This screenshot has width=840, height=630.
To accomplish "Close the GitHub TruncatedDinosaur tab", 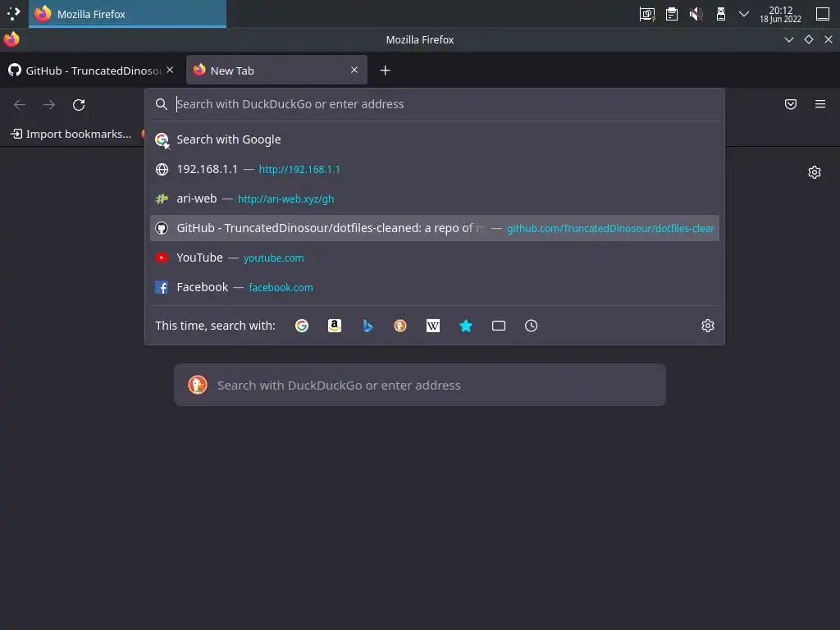I will coord(170,71).
